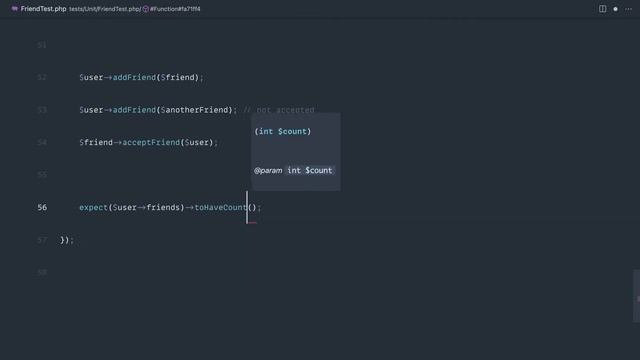Click the friends property on line 56

pyautogui.click(x=163, y=207)
